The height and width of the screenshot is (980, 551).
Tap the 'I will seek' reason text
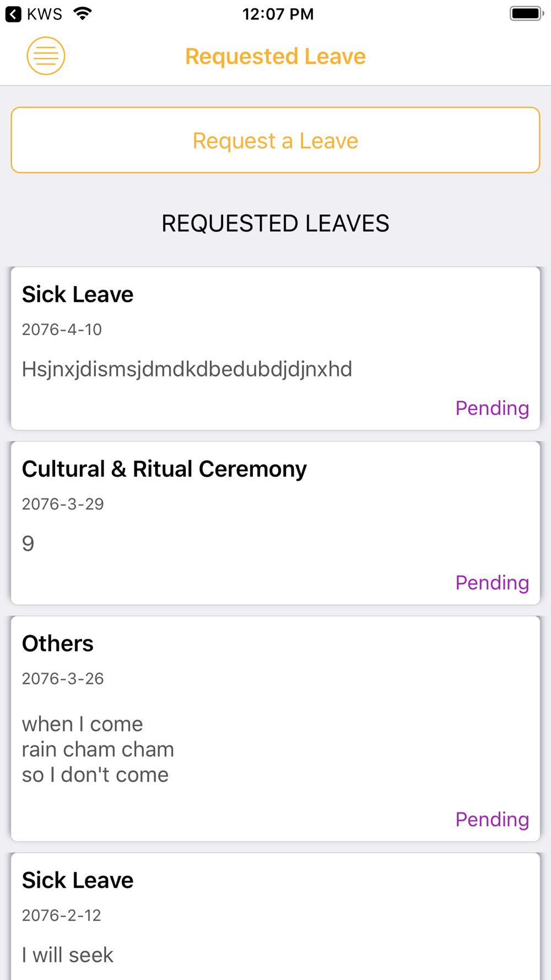(x=68, y=955)
